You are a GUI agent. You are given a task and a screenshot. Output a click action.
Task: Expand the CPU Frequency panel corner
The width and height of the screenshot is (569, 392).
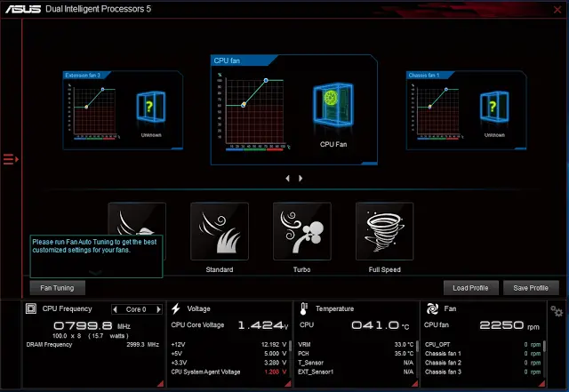click(x=160, y=383)
